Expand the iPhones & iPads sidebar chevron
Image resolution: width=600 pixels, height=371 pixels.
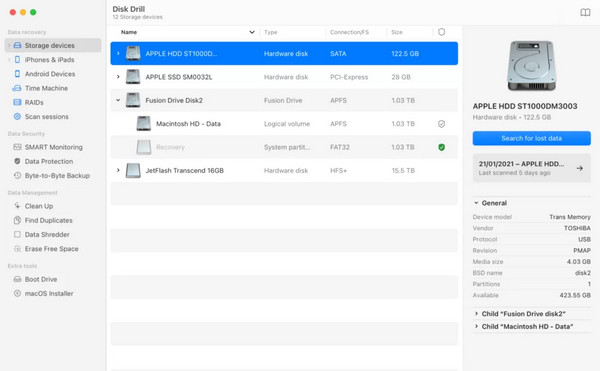tap(9, 60)
